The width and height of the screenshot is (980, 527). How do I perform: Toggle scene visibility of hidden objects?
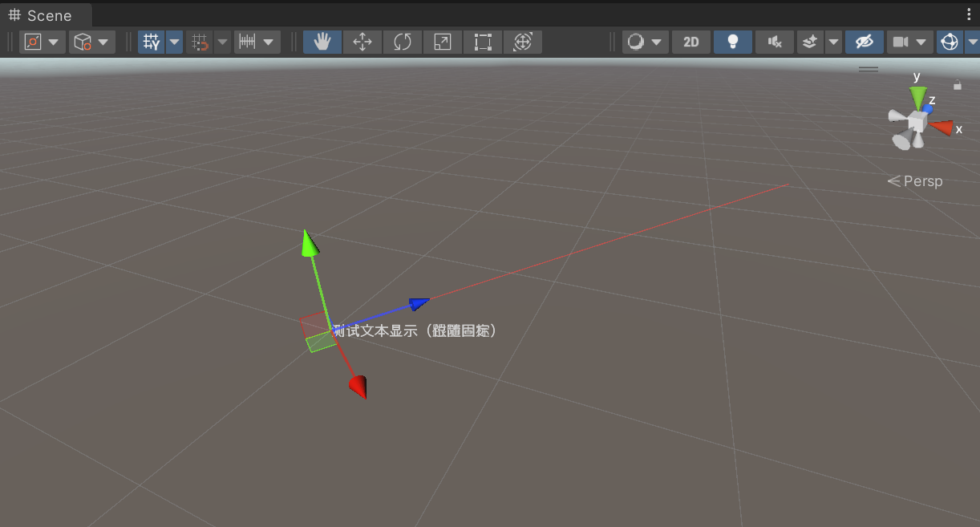[865, 42]
